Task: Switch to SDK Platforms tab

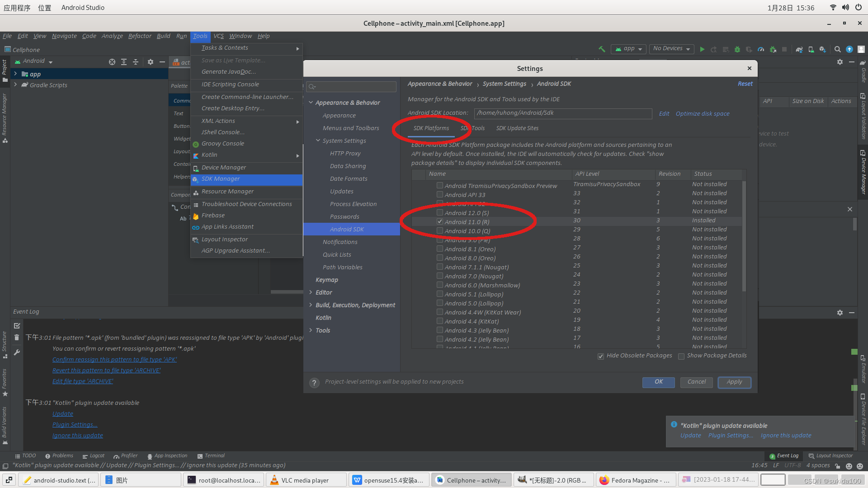Action: pyautogui.click(x=431, y=128)
